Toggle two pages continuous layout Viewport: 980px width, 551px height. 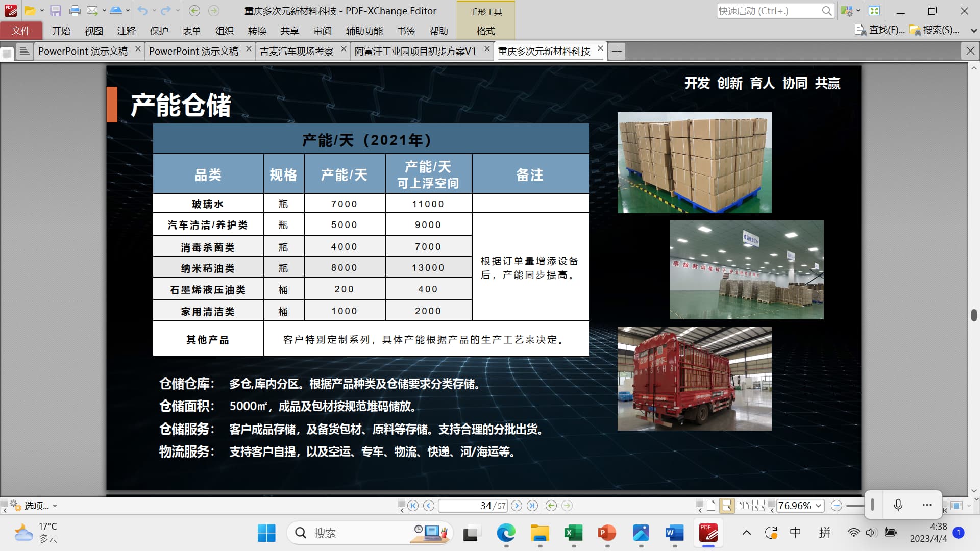(758, 506)
